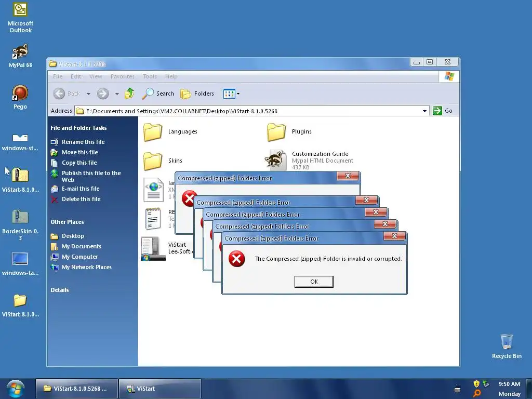Toggle the Folders pane

pyautogui.click(x=197, y=94)
